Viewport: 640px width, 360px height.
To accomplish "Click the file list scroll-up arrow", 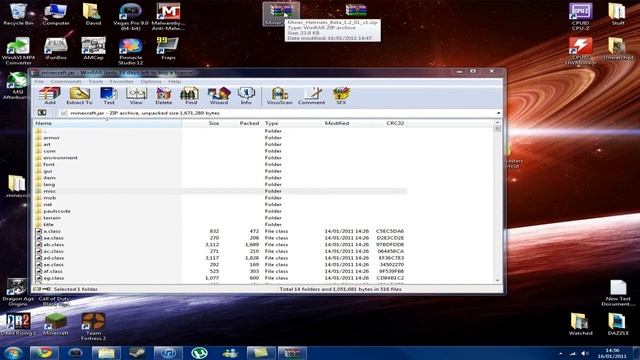I will tap(497, 122).
